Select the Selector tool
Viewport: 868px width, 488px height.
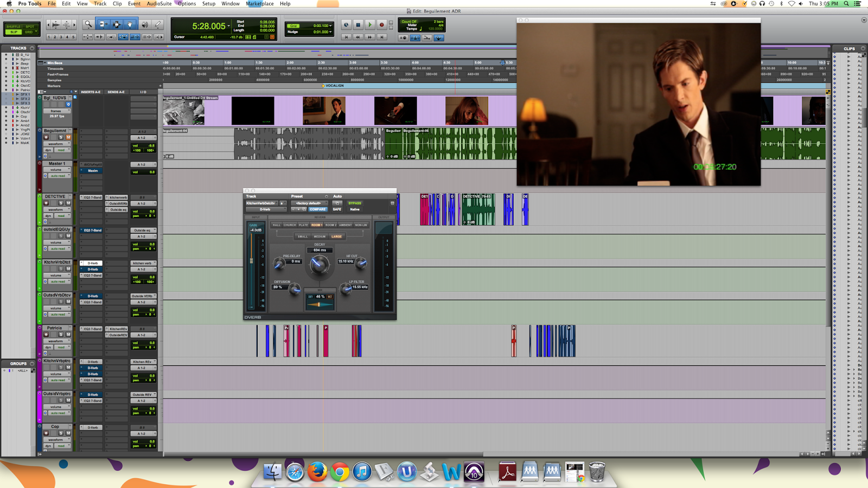[116, 24]
